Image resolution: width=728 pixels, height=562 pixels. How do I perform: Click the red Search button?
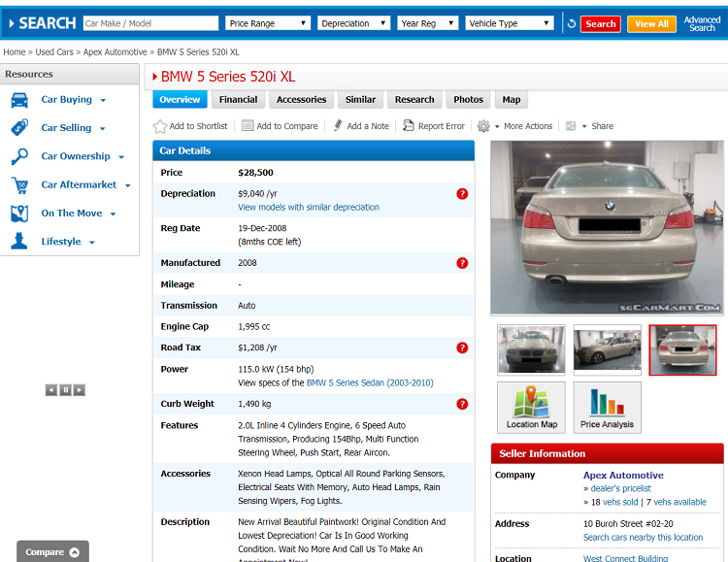tap(600, 23)
